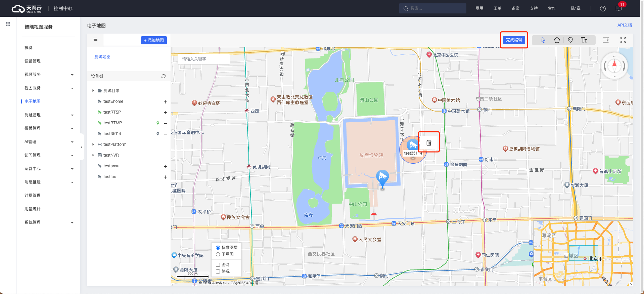Image resolution: width=644 pixels, height=294 pixels.
Task: Select testipc device row
Action: (129, 177)
